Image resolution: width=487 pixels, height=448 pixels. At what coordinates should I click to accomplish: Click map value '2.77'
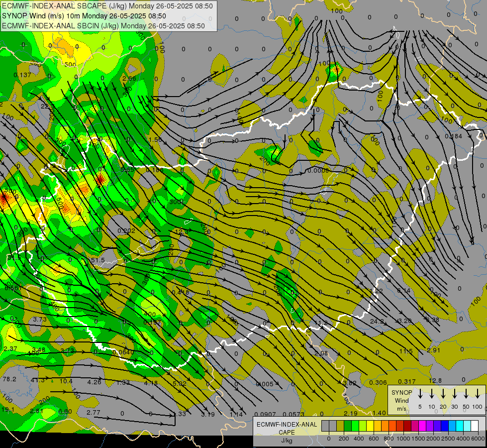(93, 412)
